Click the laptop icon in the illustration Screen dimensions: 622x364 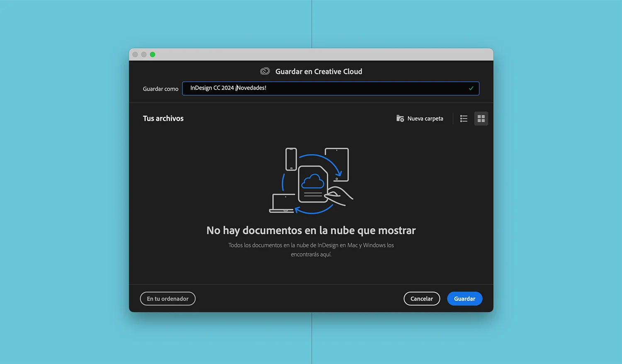282,204
